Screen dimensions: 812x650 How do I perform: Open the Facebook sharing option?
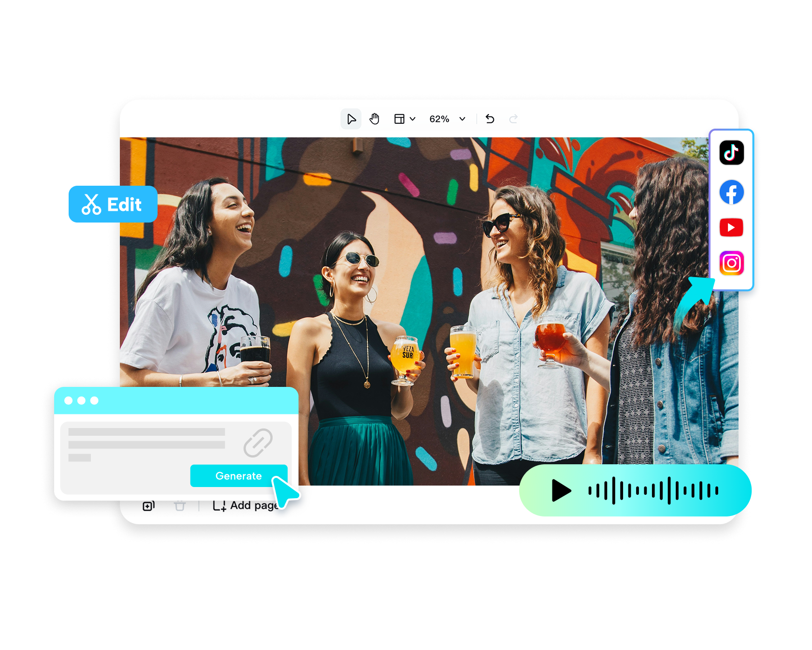[731, 192]
